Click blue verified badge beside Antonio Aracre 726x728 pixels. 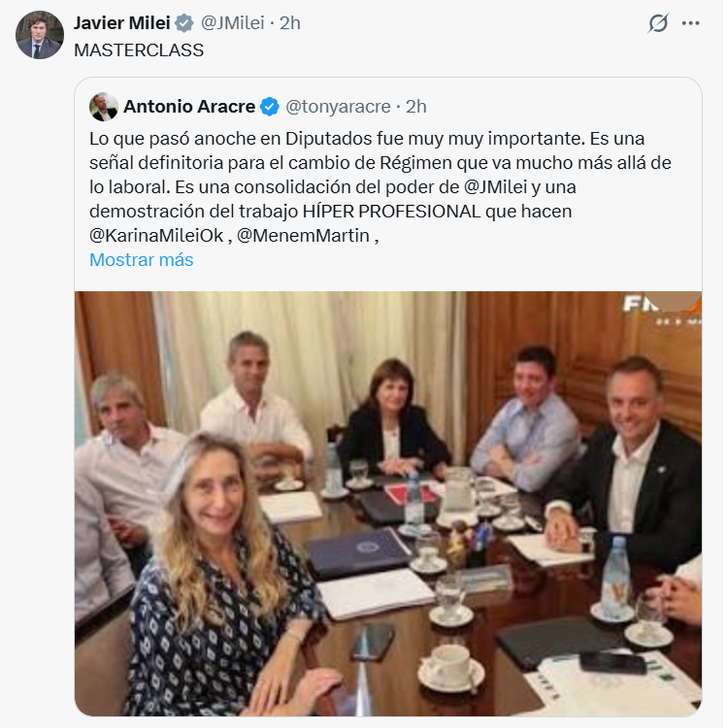click(x=269, y=107)
